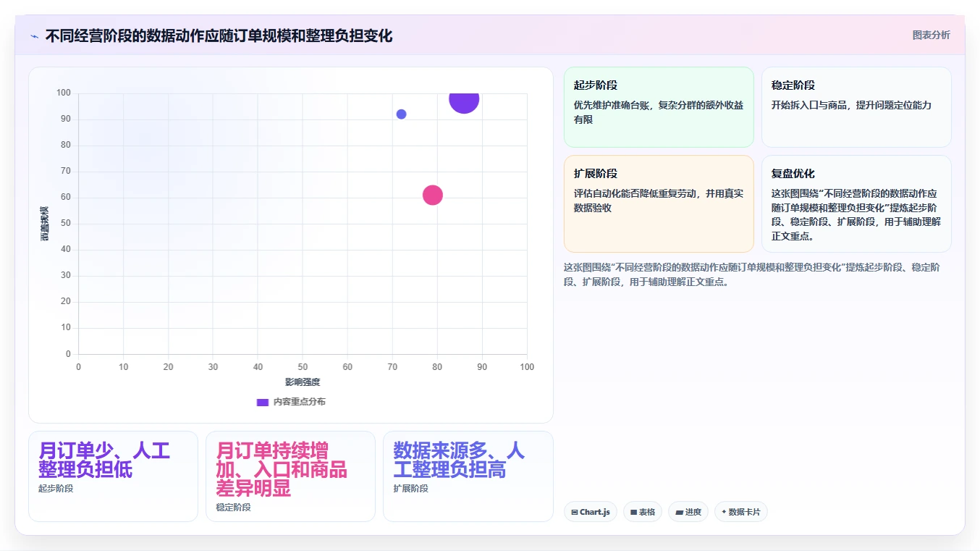
Task: Toggle the 内容重点分布 legend item
Action: point(291,402)
